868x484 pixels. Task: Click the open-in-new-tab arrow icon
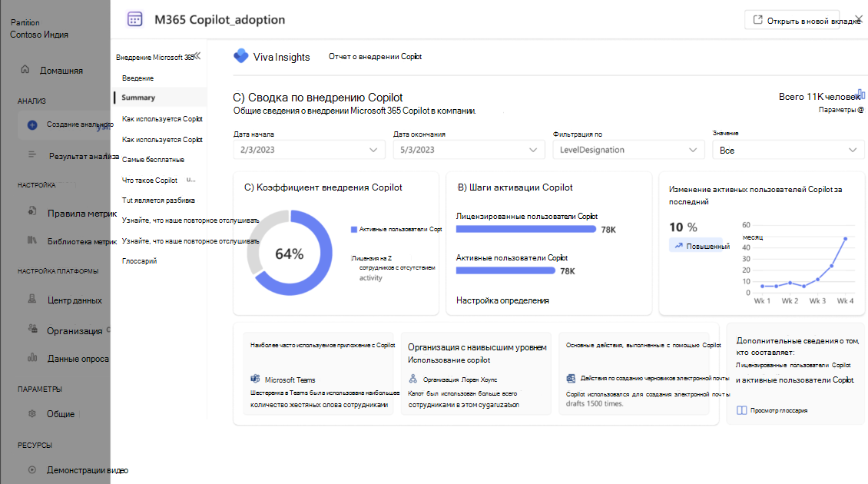pos(758,20)
